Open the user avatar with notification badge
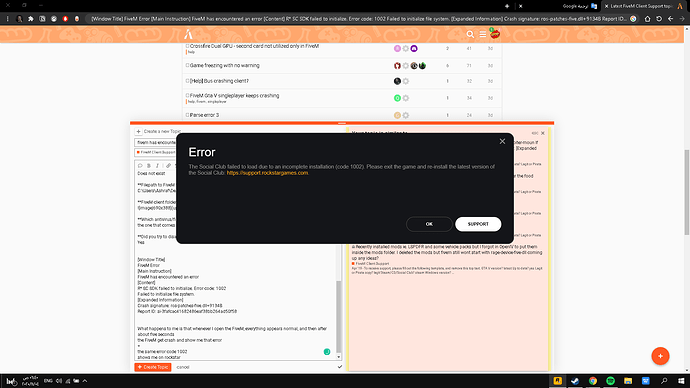The width and height of the screenshot is (690, 388). [x=495, y=34]
